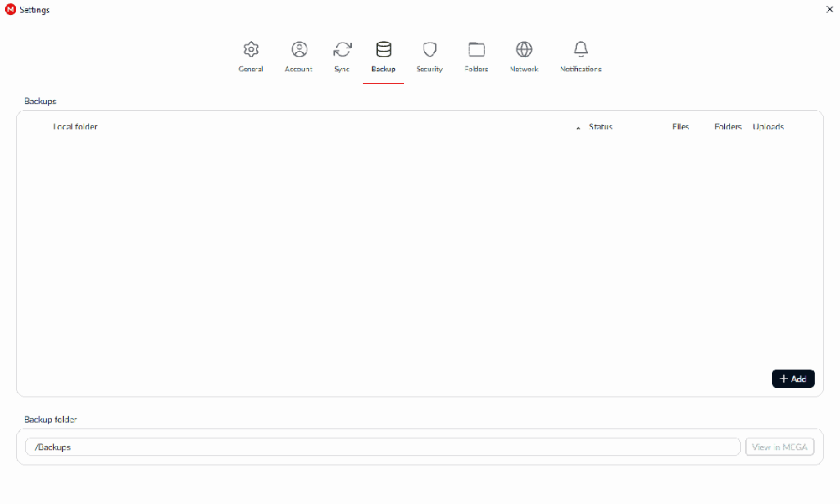The height and width of the screenshot is (504, 840).
Task: Close the Settings window
Action: [x=829, y=9]
